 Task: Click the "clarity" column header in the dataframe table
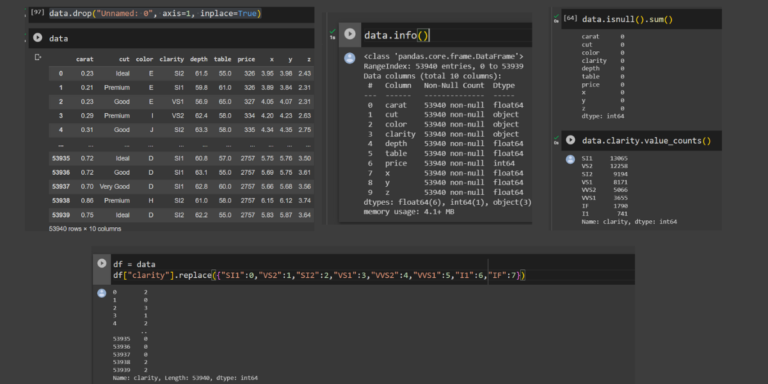click(x=171, y=59)
